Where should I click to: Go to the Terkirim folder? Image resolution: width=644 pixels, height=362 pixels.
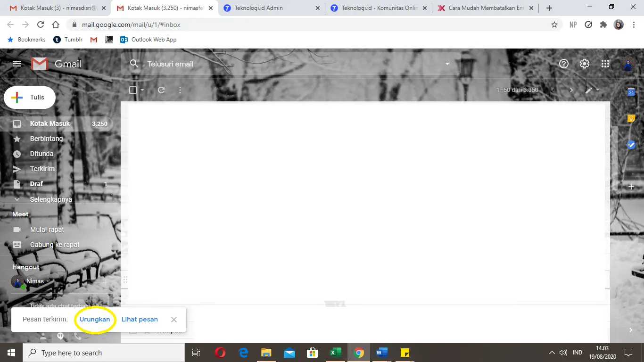pyautogui.click(x=42, y=169)
